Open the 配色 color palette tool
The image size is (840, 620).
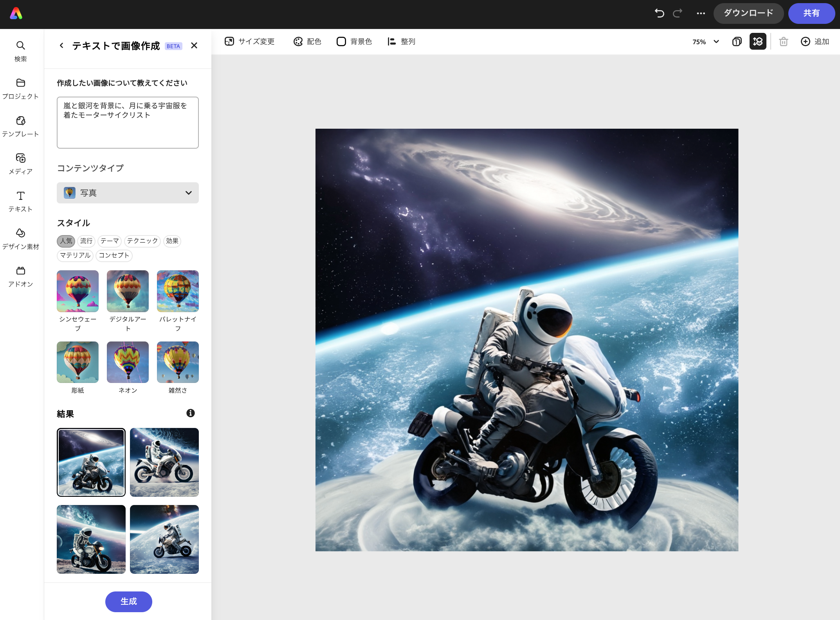click(307, 41)
